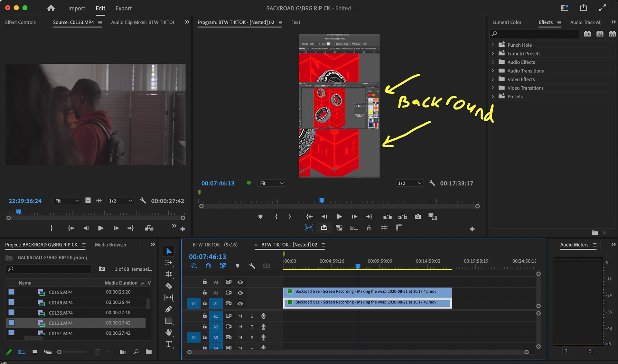Adjust project panel thumbnail zoom slider
Viewport: 618px width, 364px height.
(x=60, y=352)
